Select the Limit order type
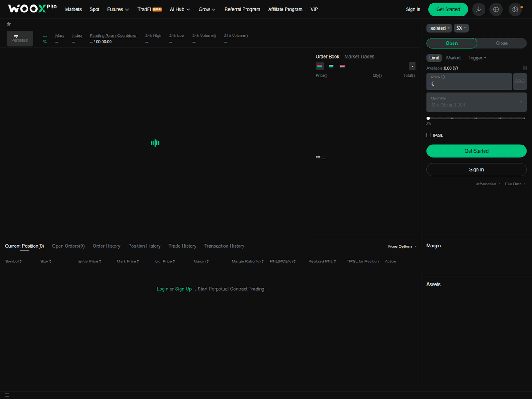The width and height of the screenshot is (532, 399). (x=434, y=58)
